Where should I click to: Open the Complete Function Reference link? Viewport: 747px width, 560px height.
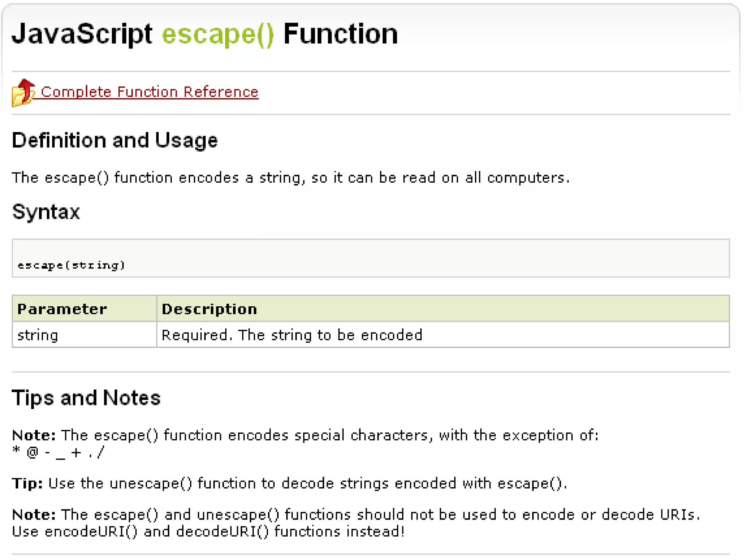pos(149,92)
